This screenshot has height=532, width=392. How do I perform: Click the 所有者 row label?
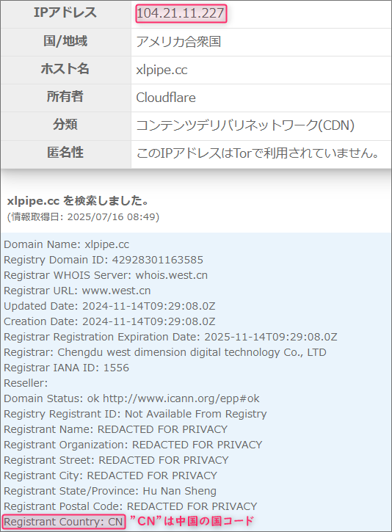[x=65, y=97]
